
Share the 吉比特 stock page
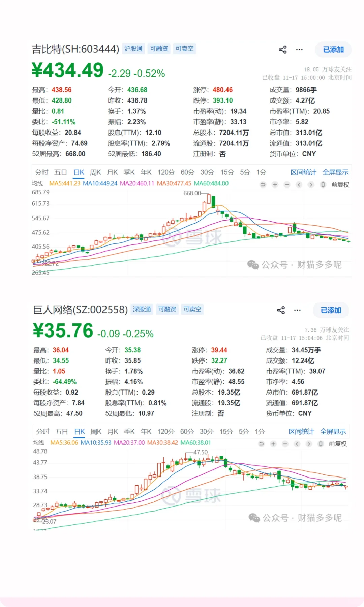(282, 50)
